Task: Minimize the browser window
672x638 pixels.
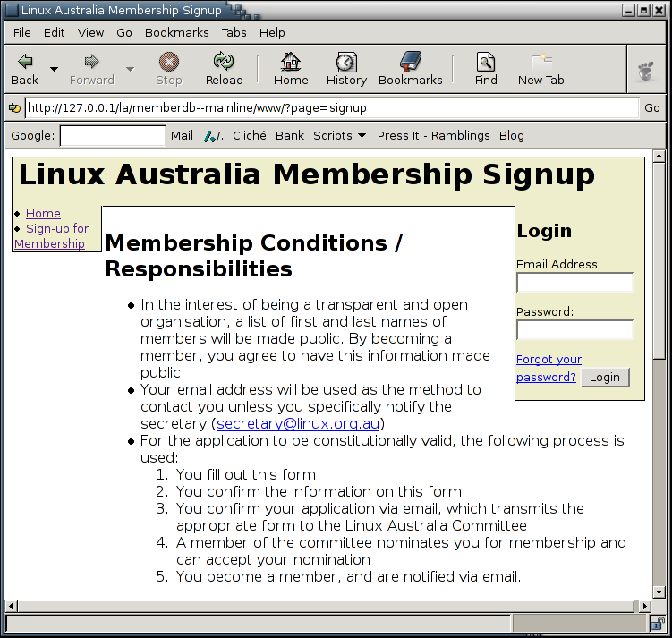Action: click(x=629, y=10)
